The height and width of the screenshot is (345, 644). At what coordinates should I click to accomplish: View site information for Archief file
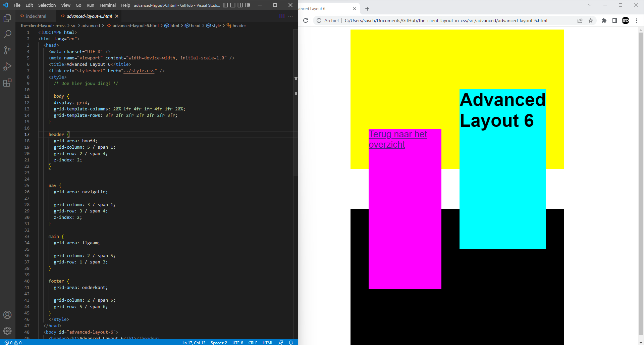click(x=328, y=20)
